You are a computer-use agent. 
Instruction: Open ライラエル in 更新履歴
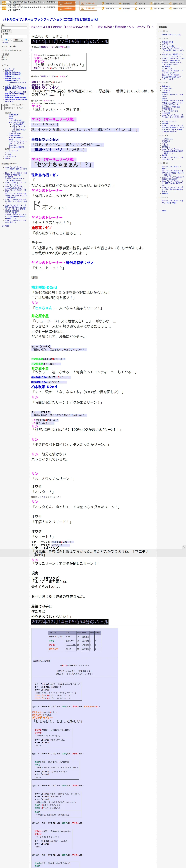coord(166,91)
